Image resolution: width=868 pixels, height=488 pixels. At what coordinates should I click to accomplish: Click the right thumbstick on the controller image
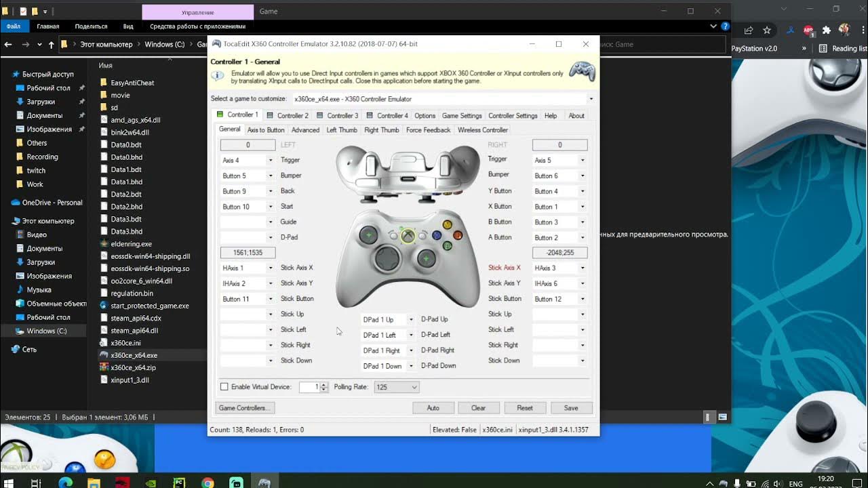426,258
